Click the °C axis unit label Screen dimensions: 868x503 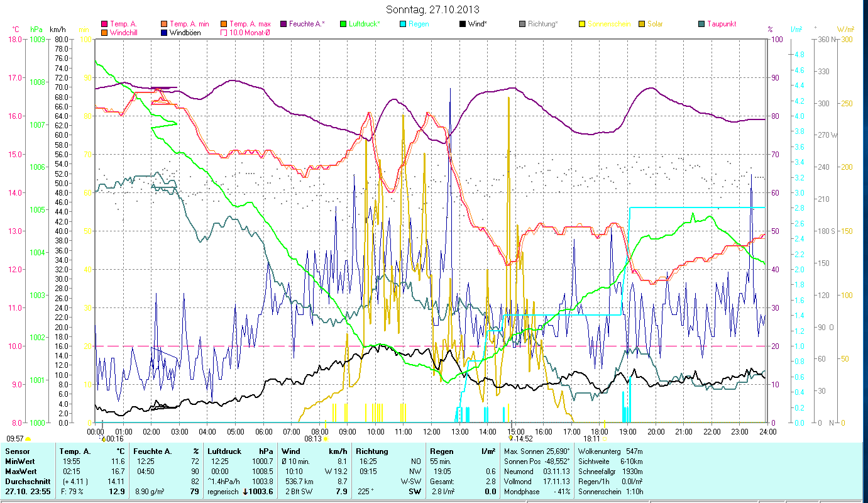click(15, 30)
